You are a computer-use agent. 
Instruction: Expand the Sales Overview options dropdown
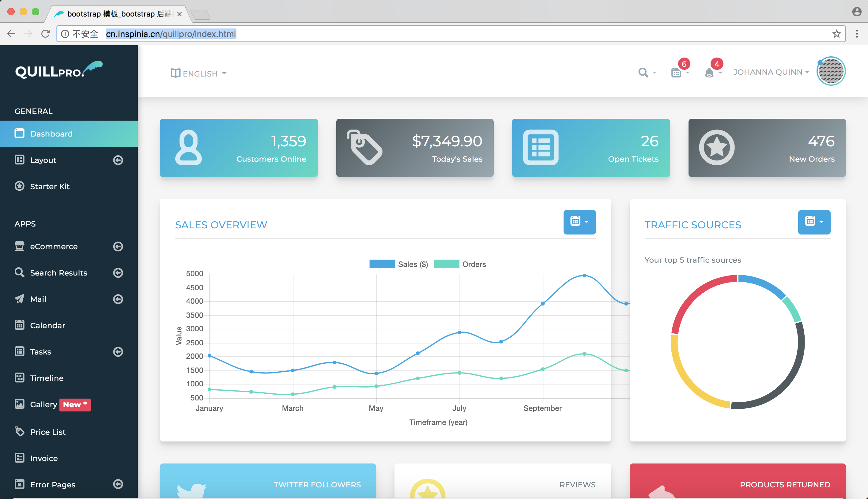579,221
